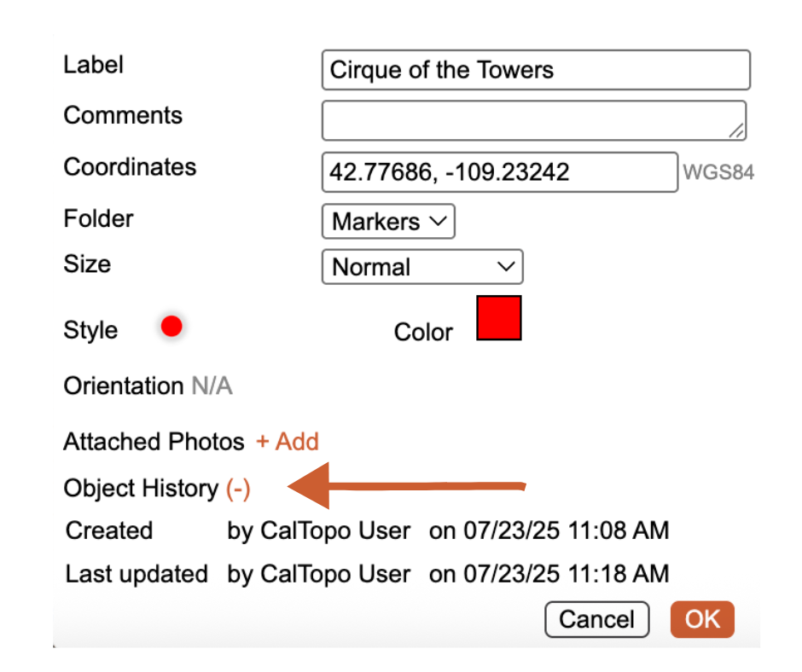Click the + Add photos link
Screen dimensions: 802x672
288,442
